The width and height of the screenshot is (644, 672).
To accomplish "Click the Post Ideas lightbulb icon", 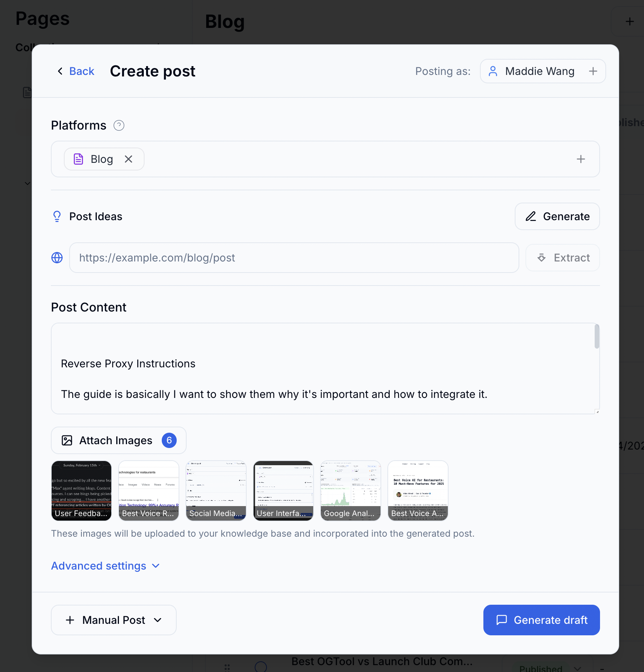I will [57, 216].
